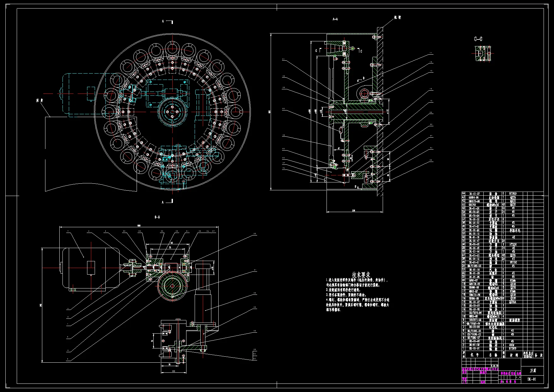Click the 名称 column header
Image resolution: width=554 pixels, height=392 pixels.
[493, 355]
